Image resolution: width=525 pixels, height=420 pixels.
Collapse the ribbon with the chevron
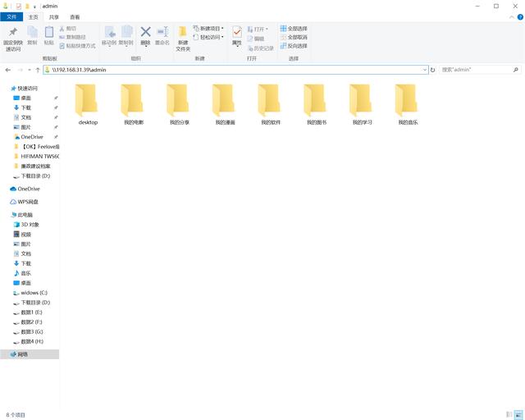pyautogui.click(x=511, y=16)
